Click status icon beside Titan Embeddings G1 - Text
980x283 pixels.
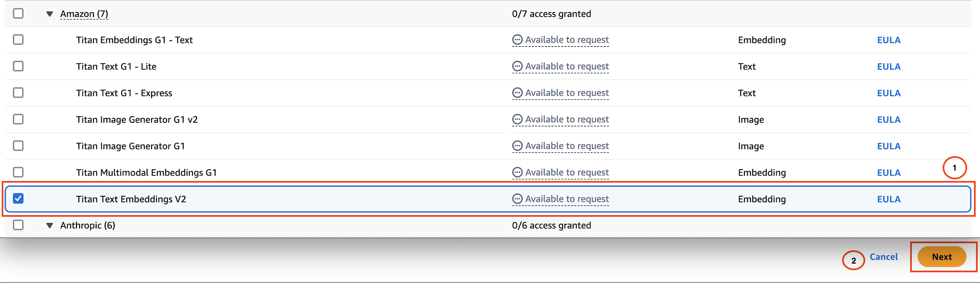517,39
